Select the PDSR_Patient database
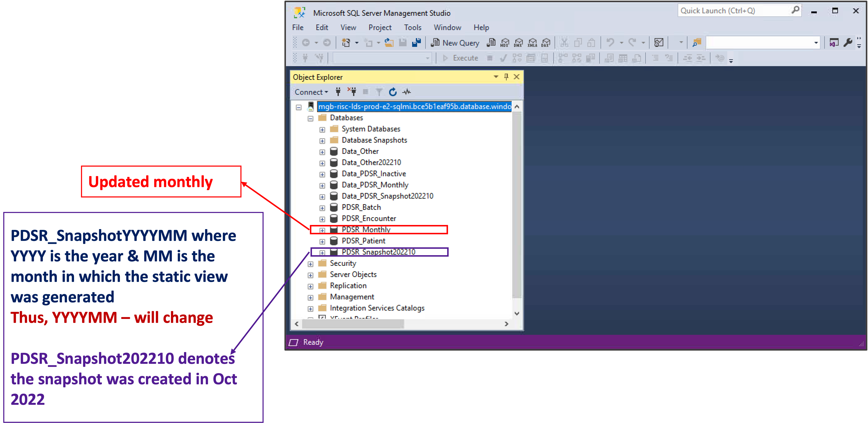The height and width of the screenshot is (423, 868). pyautogui.click(x=363, y=241)
